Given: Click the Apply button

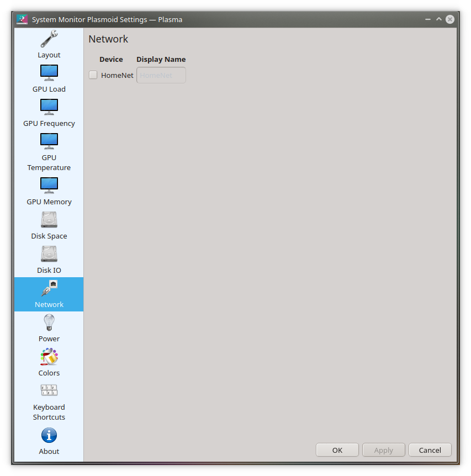Looking at the screenshot, I should click(384, 450).
